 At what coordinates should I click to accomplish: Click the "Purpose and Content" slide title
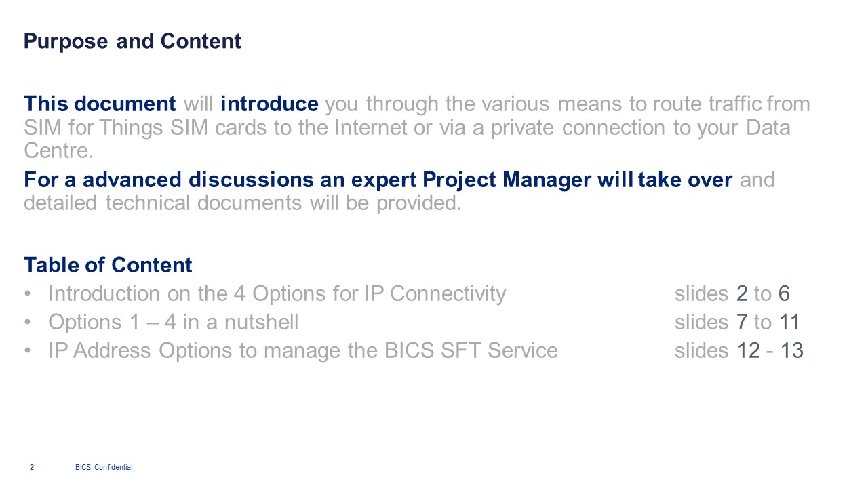coord(132,41)
